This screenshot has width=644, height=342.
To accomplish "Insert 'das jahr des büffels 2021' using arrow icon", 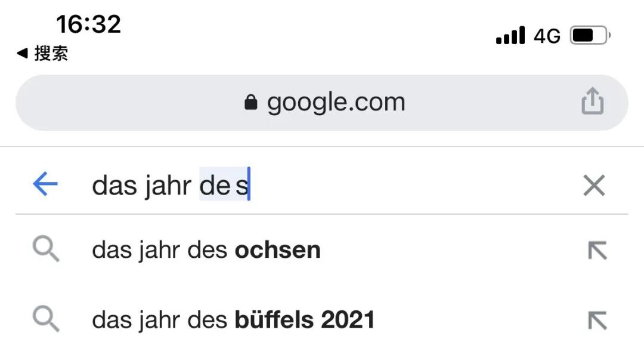I will point(597,320).
